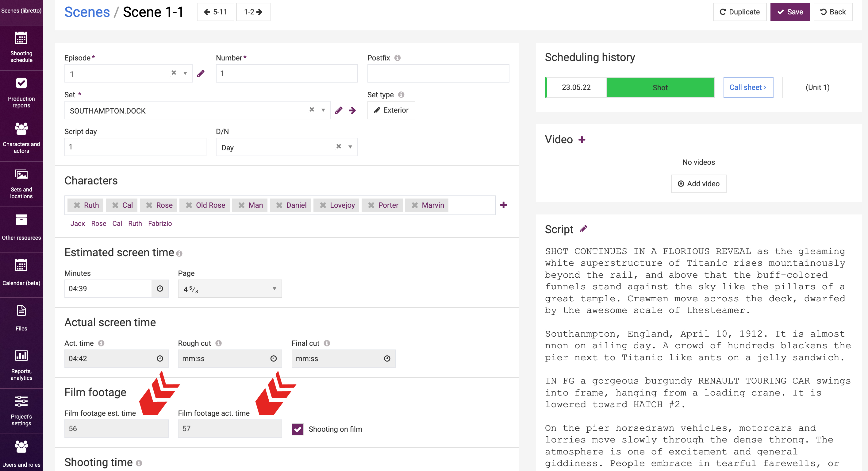Remove Rose from characters
868x471 pixels.
pyautogui.click(x=149, y=205)
